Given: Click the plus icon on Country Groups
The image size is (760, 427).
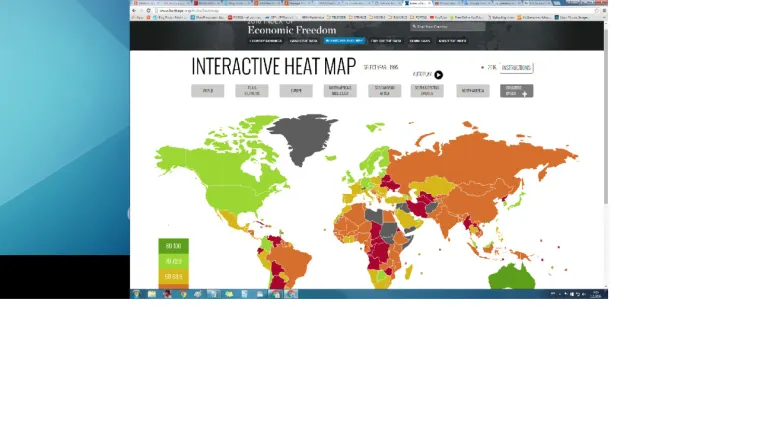Looking at the screenshot, I should 524,94.
